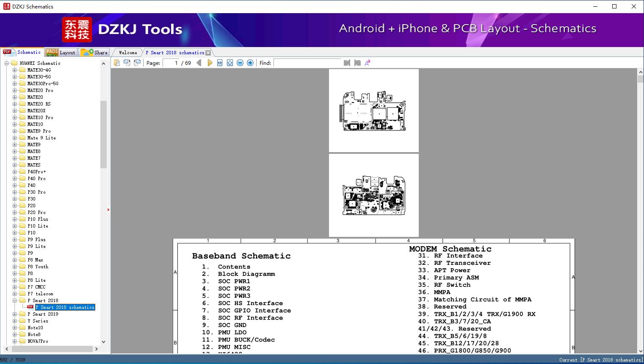644x364 pixels.
Task: Go to the next page
Action: click(x=210, y=63)
